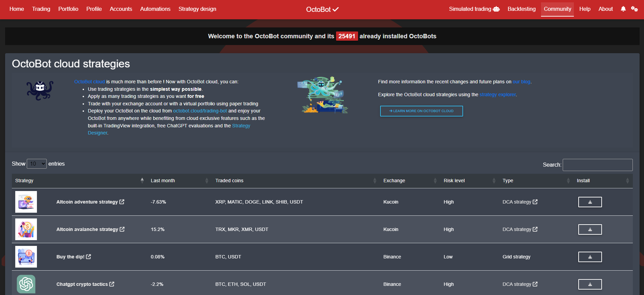The width and height of the screenshot is (644, 295).
Task: Click the "XRP, MATIC, DOGE, LINK, SHIB, USDT" cell
Action: (259, 202)
